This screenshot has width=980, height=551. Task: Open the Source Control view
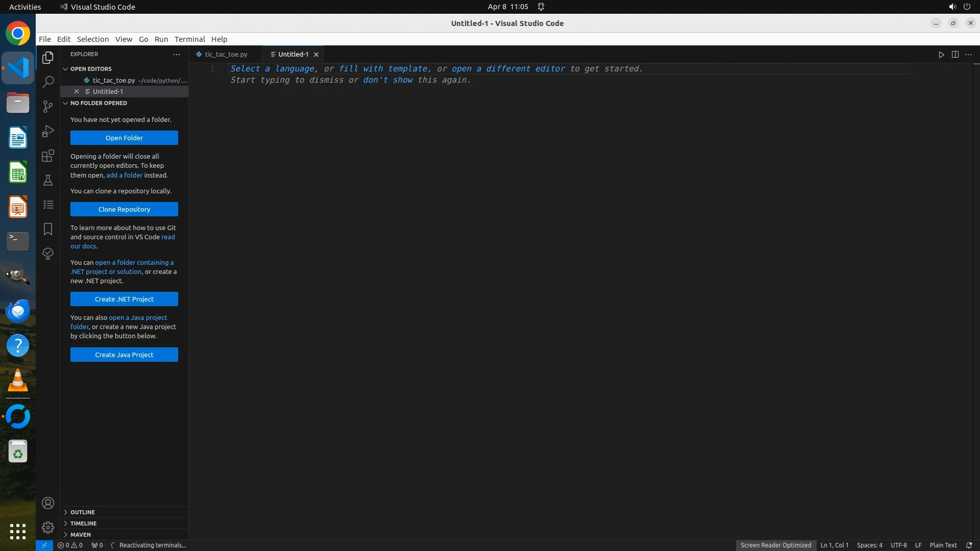point(48,107)
